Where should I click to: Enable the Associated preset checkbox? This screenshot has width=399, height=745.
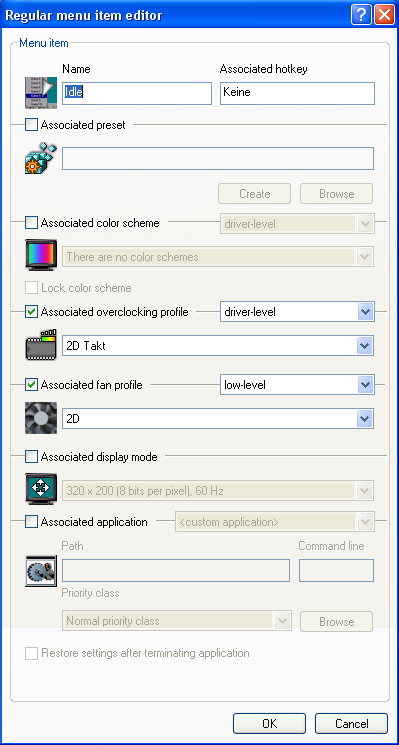(31, 125)
